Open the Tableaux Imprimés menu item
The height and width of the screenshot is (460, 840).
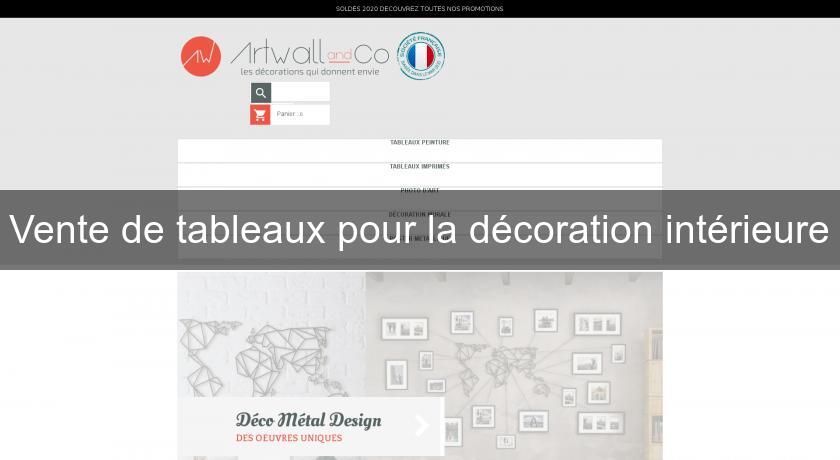coord(420,167)
